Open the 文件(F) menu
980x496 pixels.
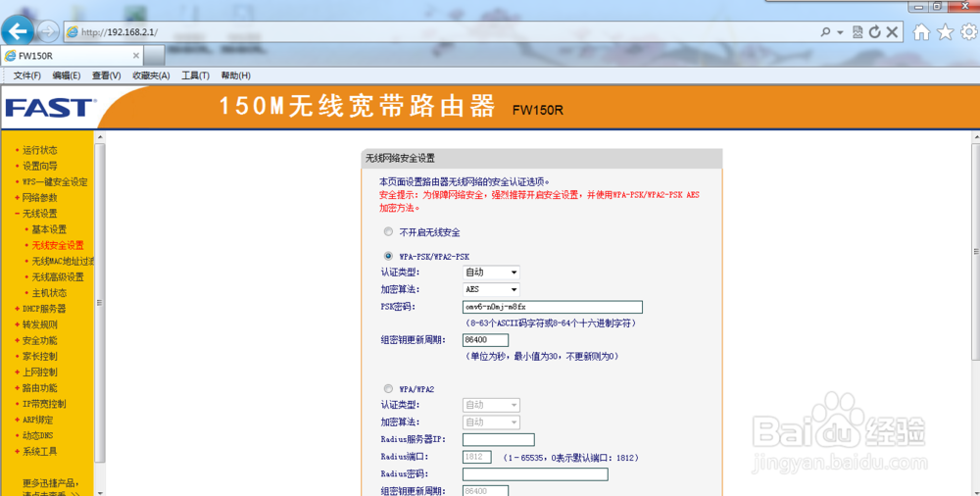pos(26,75)
